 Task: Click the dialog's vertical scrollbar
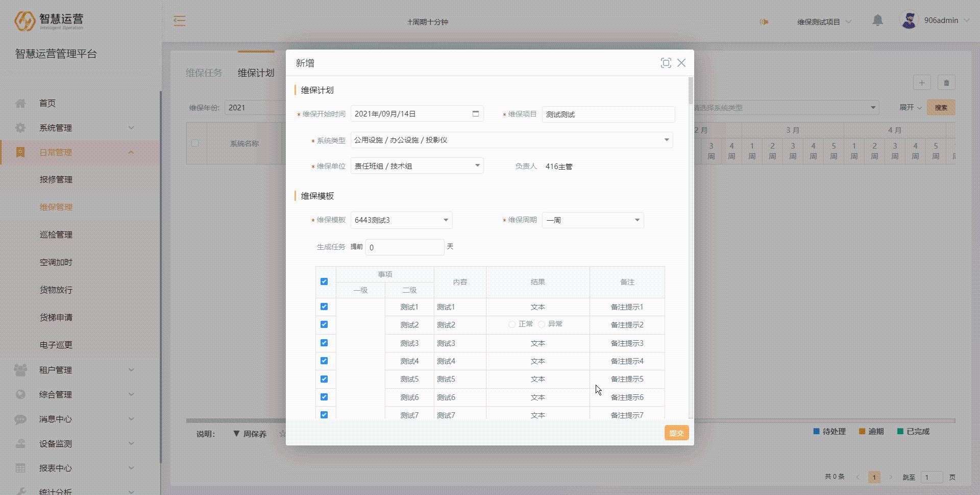coord(691,90)
